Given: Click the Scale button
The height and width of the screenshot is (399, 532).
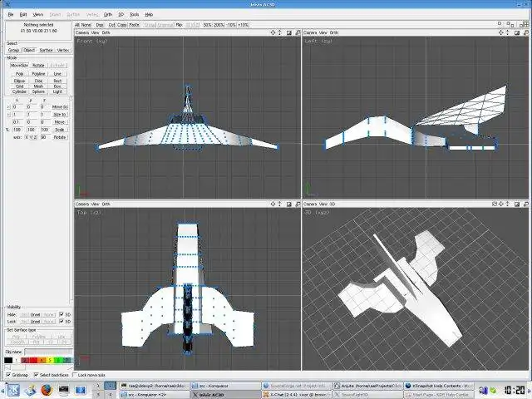Looking at the screenshot, I should [x=60, y=130].
